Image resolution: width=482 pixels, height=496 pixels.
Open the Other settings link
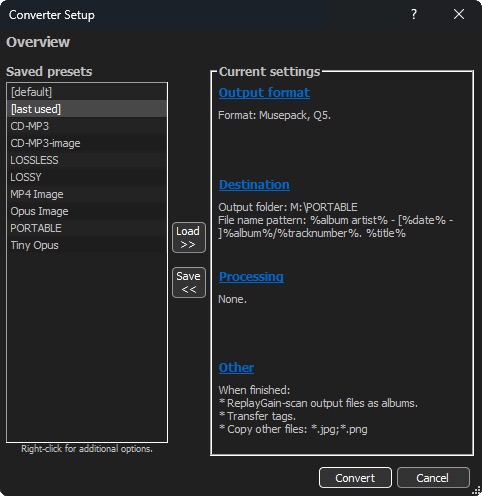pyautogui.click(x=236, y=367)
